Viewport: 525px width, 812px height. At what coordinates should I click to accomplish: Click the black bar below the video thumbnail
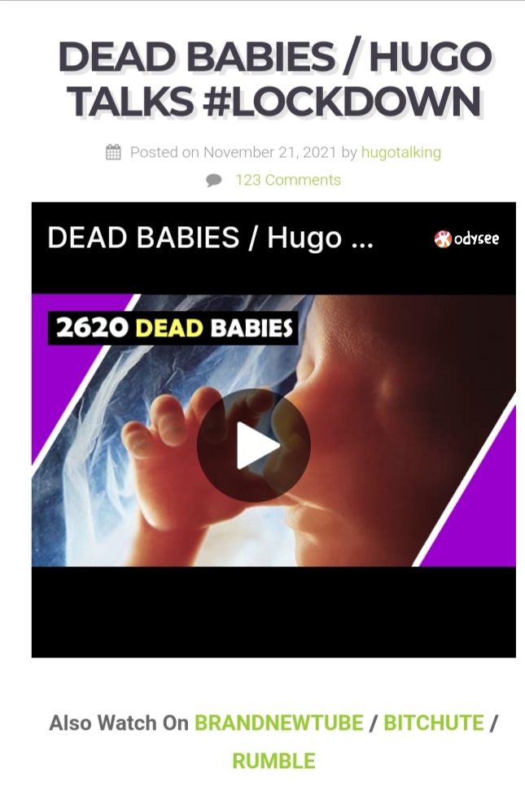[x=273, y=612]
